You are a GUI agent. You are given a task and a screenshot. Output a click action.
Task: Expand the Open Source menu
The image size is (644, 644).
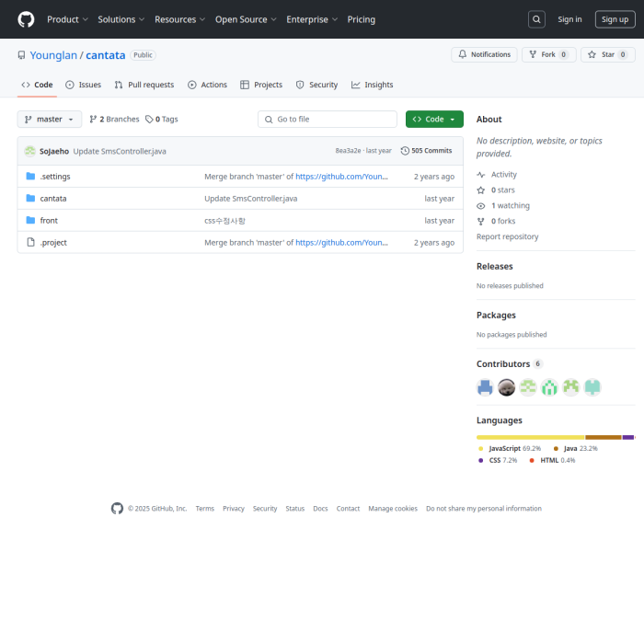[x=246, y=19]
